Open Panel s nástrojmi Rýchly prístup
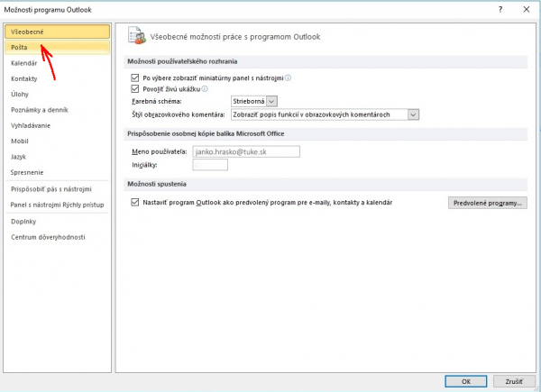 click(x=58, y=205)
